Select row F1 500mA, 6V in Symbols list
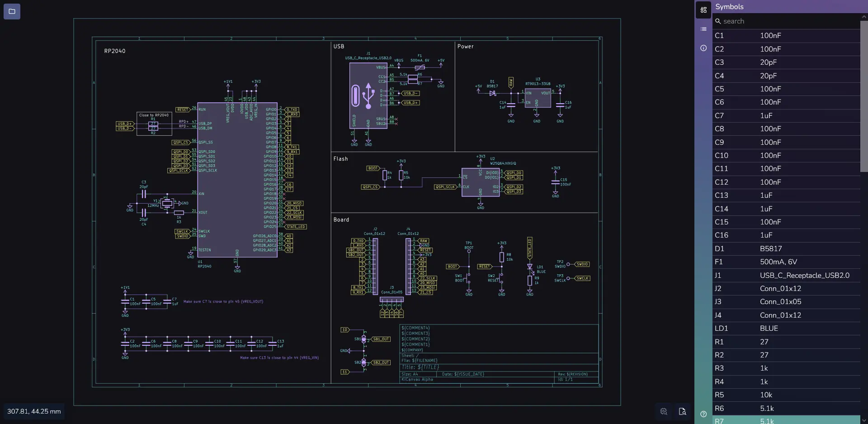 786,262
